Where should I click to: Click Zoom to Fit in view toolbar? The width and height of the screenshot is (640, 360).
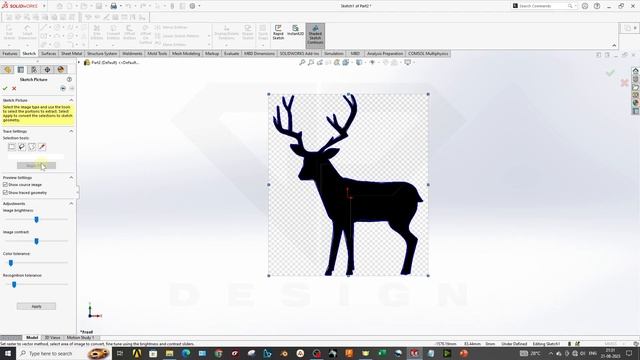click(x=302, y=62)
